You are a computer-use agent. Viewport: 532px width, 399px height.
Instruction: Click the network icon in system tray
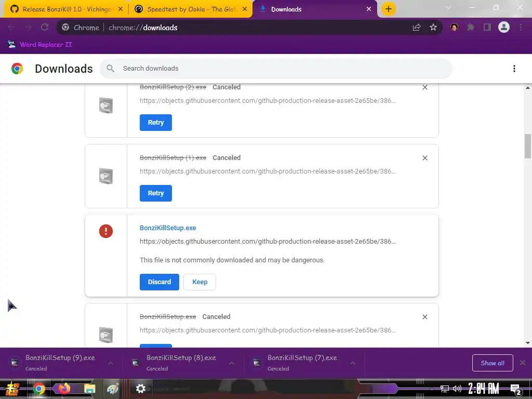[445, 389]
